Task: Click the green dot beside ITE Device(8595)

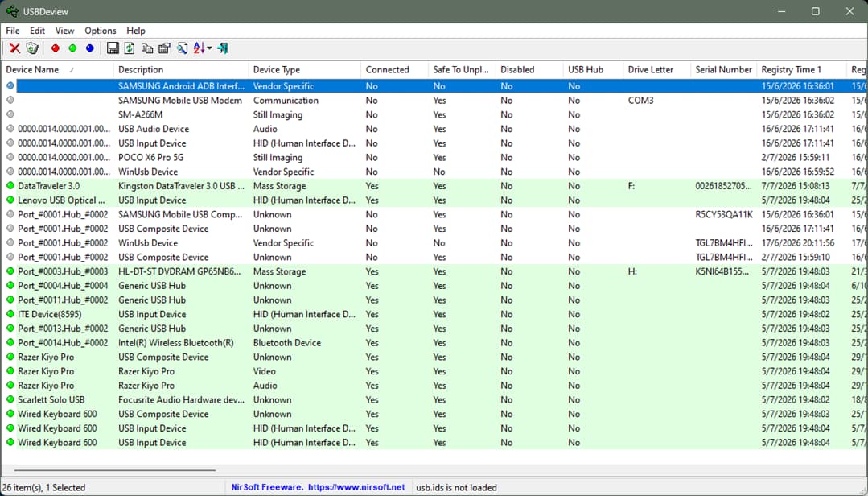Action: click(x=10, y=314)
